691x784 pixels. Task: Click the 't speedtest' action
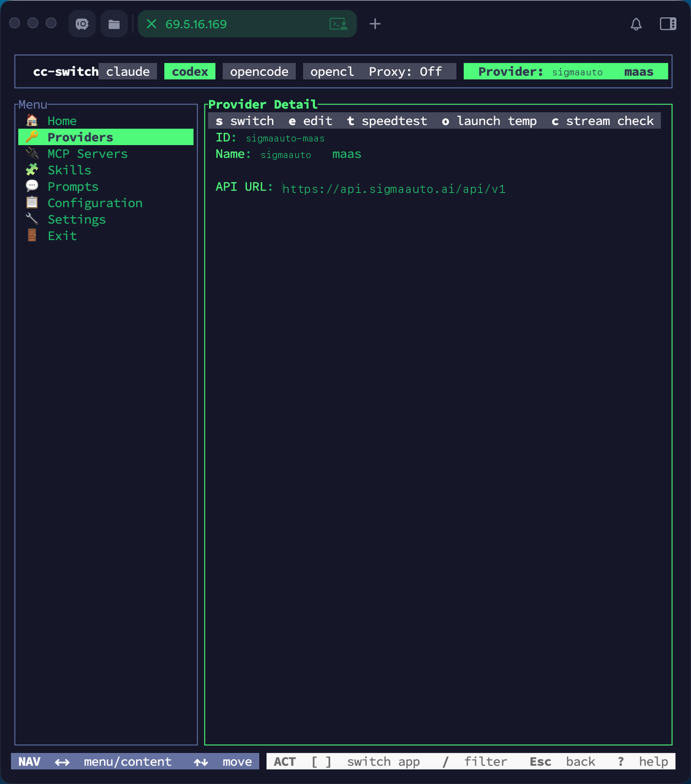tap(387, 121)
